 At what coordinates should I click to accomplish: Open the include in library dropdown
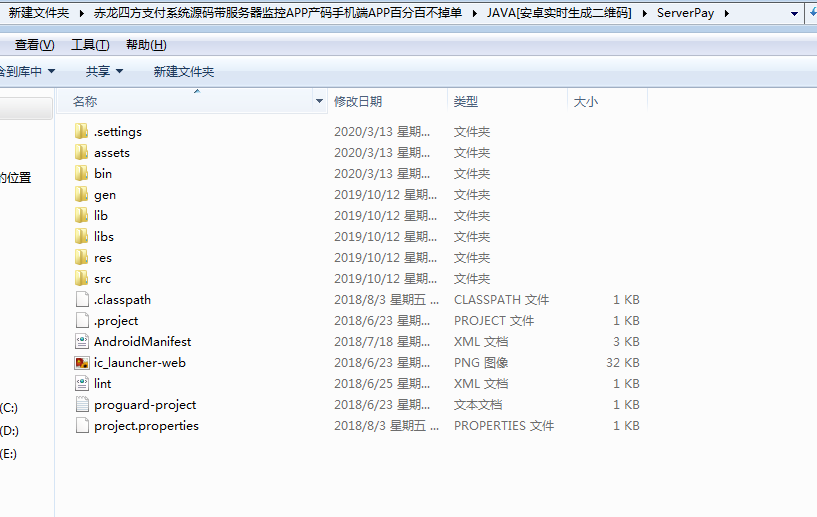pyautogui.click(x=26, y=71)
